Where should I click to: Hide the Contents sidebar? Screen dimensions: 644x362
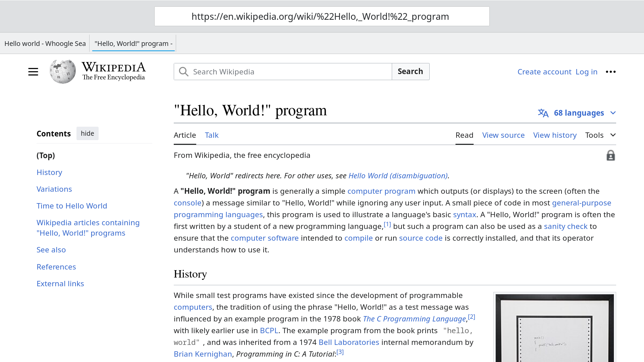point(87,133)
